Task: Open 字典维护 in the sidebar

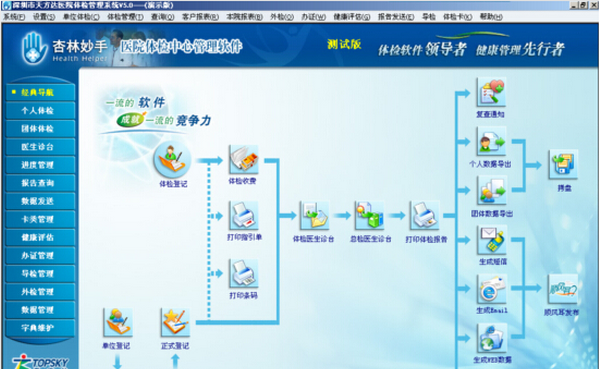Action: (41, 328)
